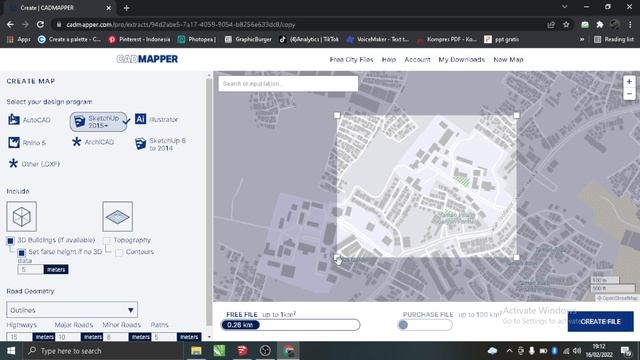The image size is (640, 360).
Task: Open OBS Studio from the taskbar
Action: pyautogui.click(x=265, y=351)
